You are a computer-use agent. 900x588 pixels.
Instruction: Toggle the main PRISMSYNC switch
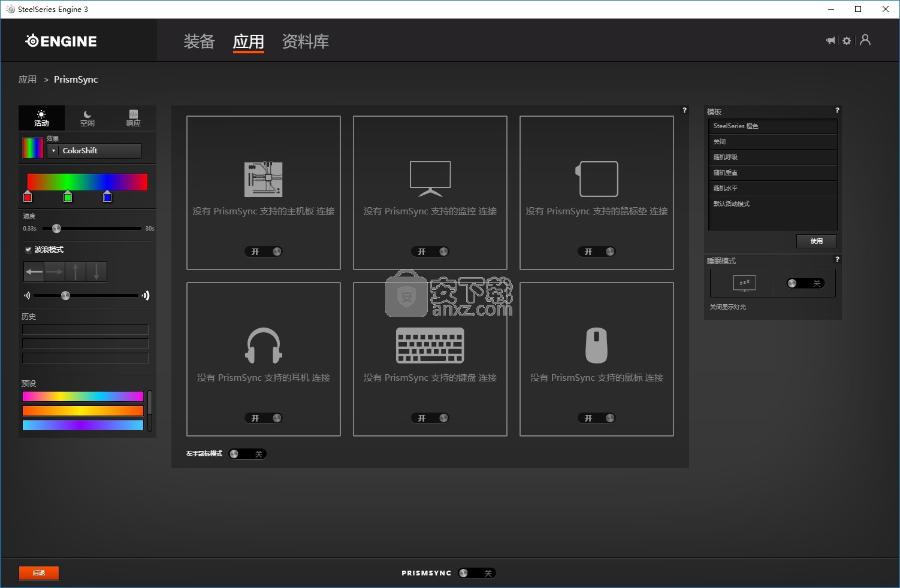click(477, 573)
